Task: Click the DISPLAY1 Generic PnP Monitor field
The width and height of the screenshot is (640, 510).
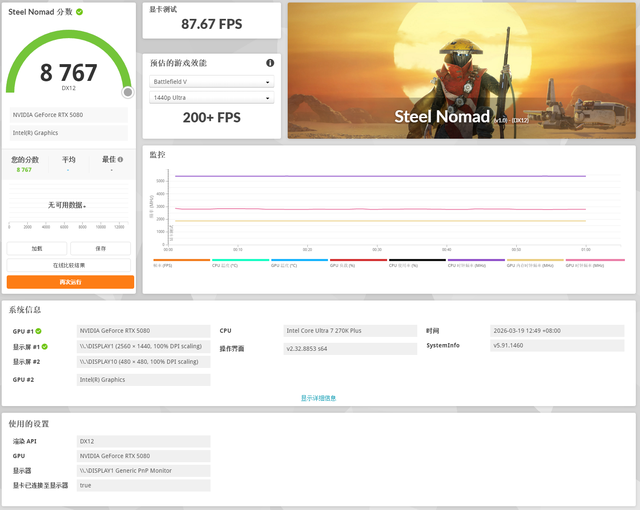Action: [144, 471]
